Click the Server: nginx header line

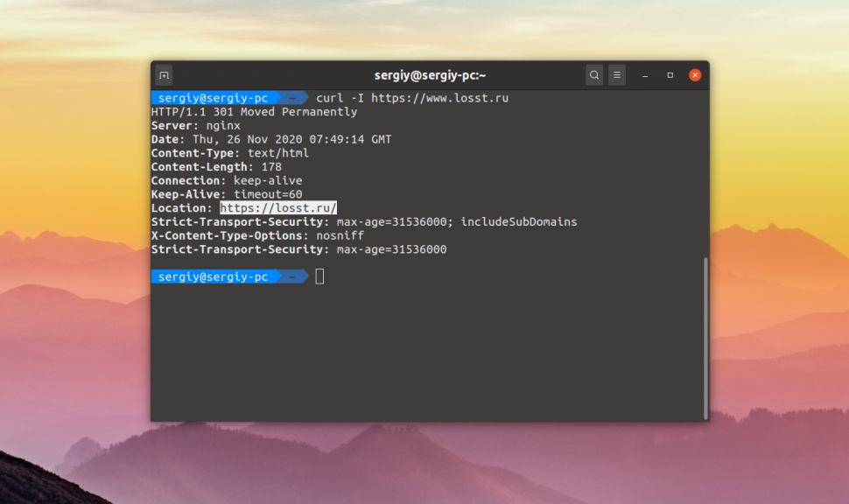click(195, 126)
